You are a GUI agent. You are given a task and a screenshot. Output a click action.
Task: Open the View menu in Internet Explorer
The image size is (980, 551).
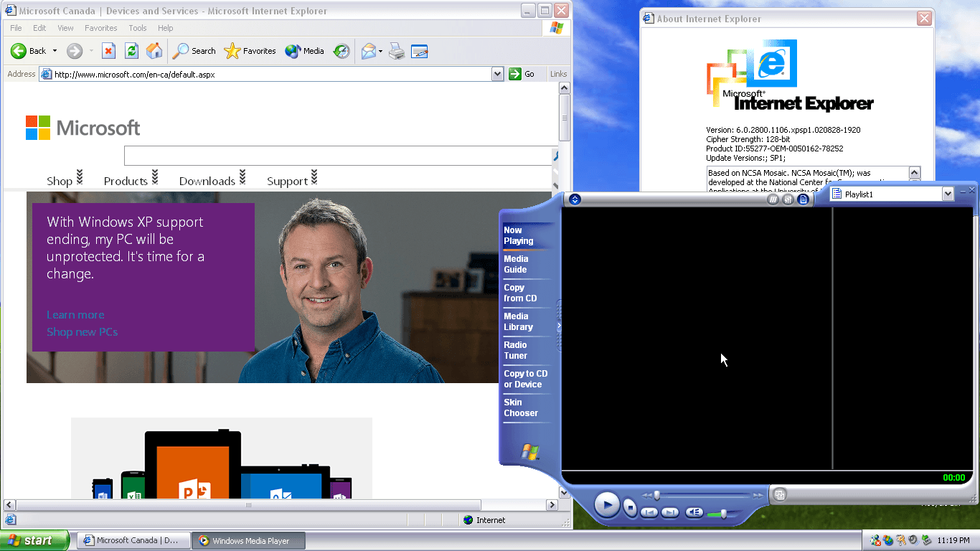click(65, 28)
